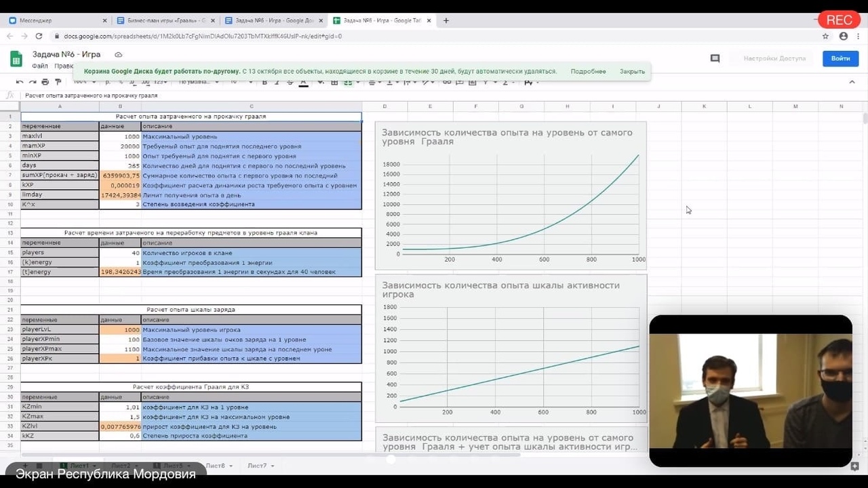Select cell with value 0,007765976

[120, 426]
